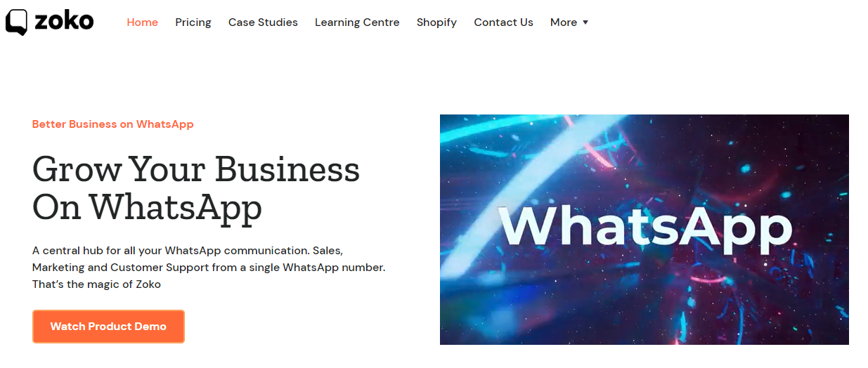Open the Pricing page
This screenshot has height=368, width=868.
(x=193, y=22)
